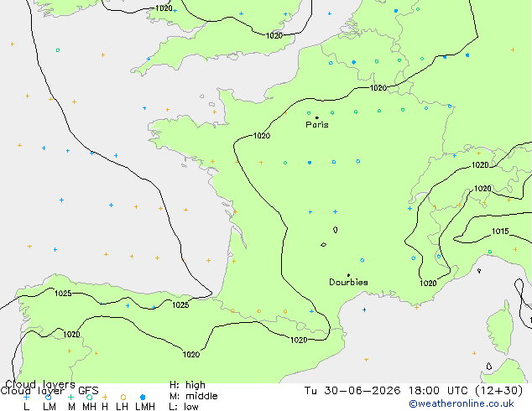Viewport: 532px width, 411px height.
Task: Click the forecast date 'Tu 30-06-2026'
Action: 352,391
